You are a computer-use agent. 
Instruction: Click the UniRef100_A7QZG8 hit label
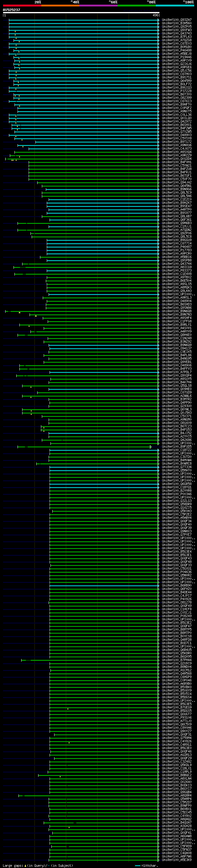(177, 40)
